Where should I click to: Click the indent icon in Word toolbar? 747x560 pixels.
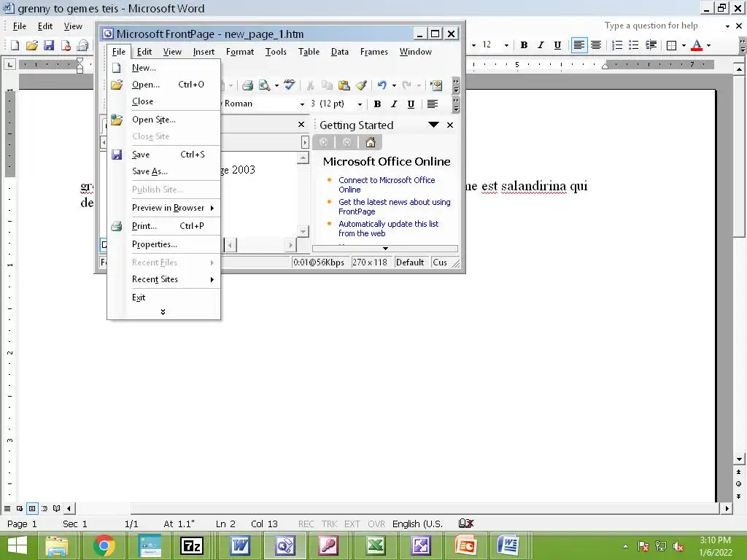(x=651, y=45)
